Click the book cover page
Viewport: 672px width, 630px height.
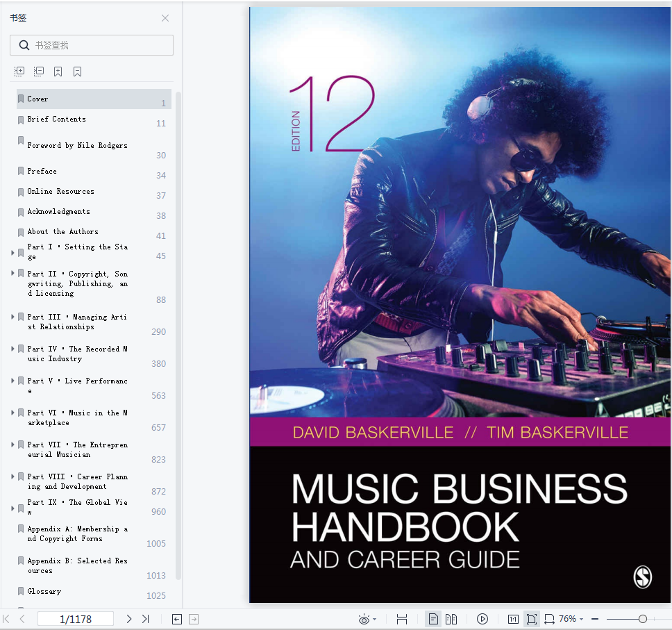[x=460, y=305]
